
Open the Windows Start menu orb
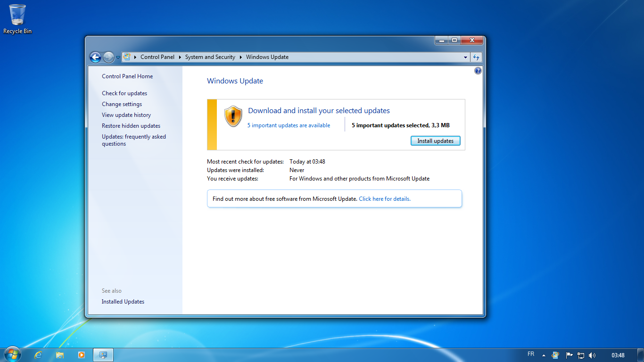click(12, 354)
